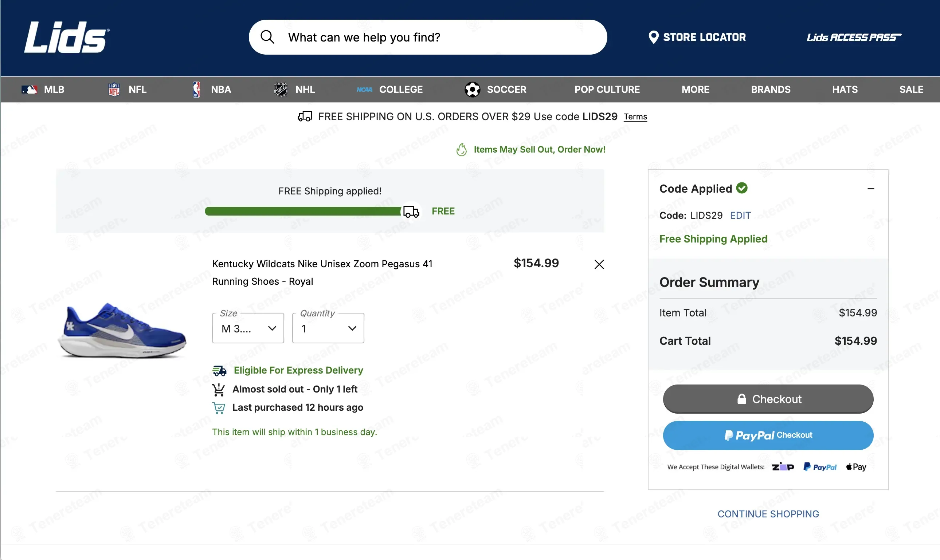Click the search input field
The height and width of the screenshot is (560, 940).
coord(428,37)
